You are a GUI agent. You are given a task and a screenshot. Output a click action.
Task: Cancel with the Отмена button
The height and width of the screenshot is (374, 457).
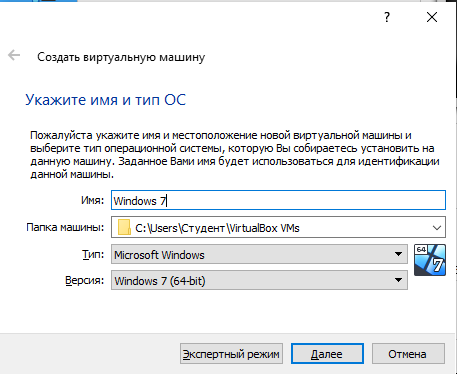coord(408,354)
